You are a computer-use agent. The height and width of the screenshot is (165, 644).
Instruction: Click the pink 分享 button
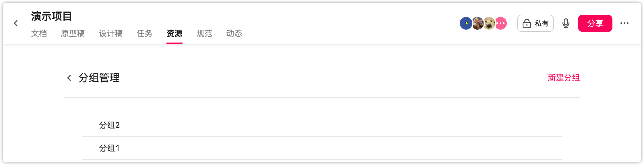coord(595,23)
